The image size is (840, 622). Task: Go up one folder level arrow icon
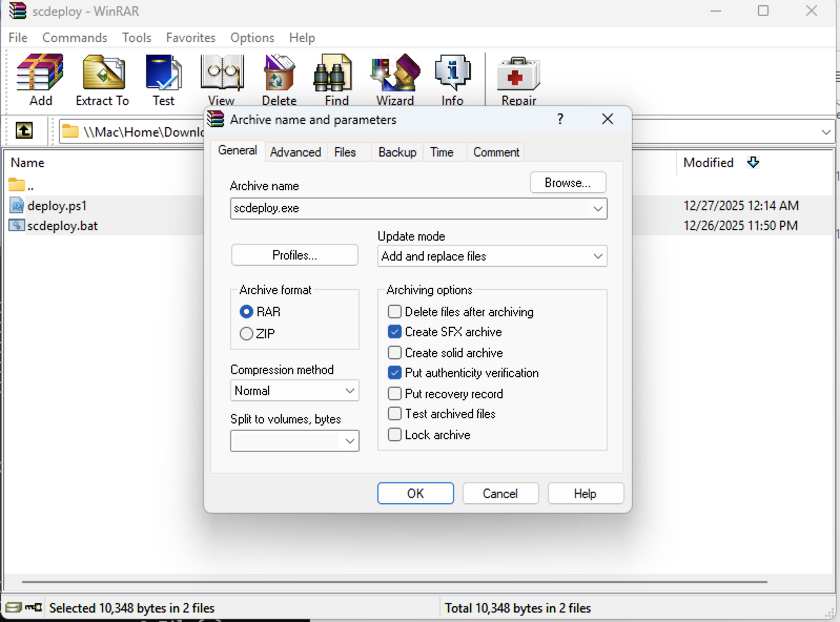24,131
